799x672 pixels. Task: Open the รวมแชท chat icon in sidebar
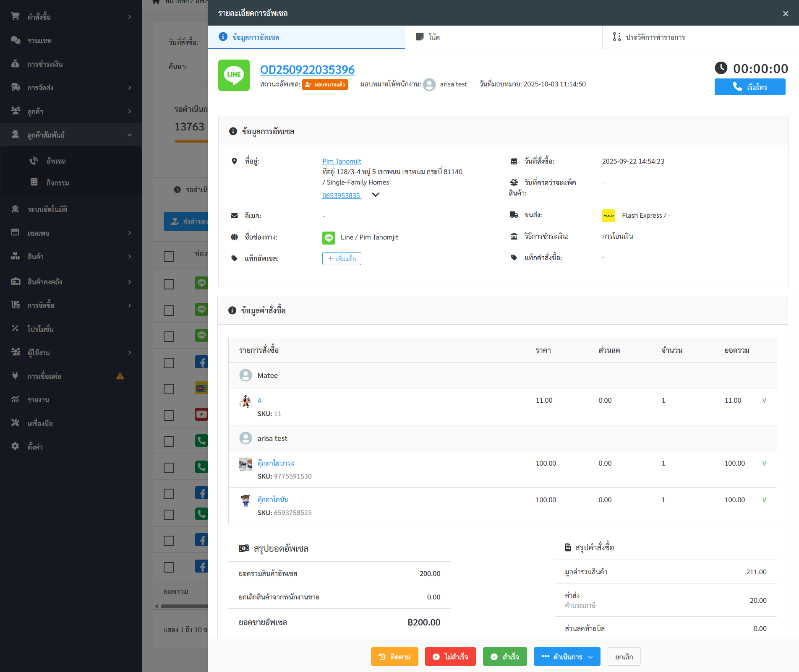pyautogui.click(x=16, y=41)
